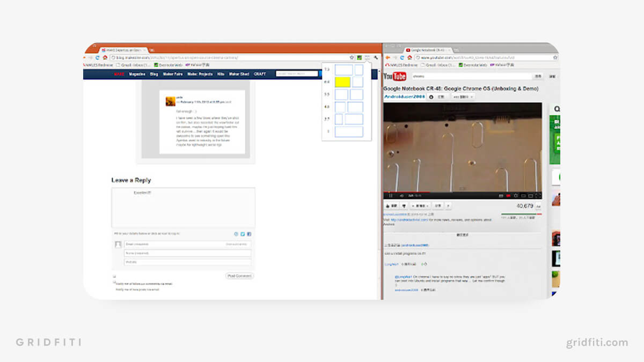Reload the YouTube page
644x362 pixels.
[402, 57]
